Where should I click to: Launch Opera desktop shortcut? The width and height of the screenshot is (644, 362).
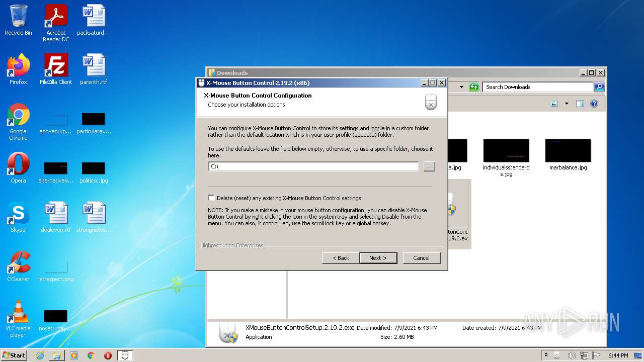(18, 168)
